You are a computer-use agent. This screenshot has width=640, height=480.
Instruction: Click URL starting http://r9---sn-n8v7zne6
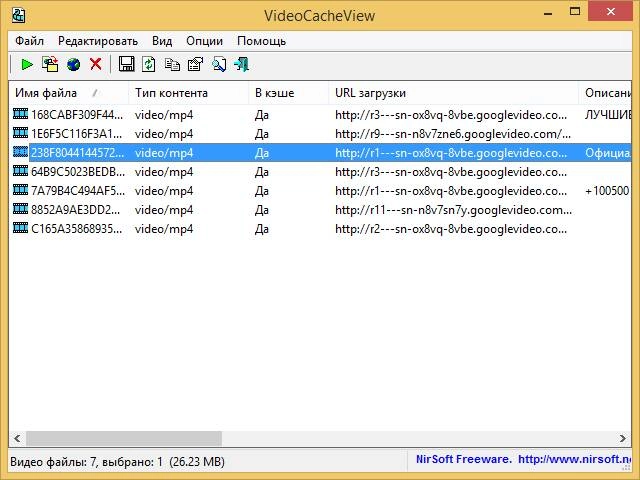[453, 134]
